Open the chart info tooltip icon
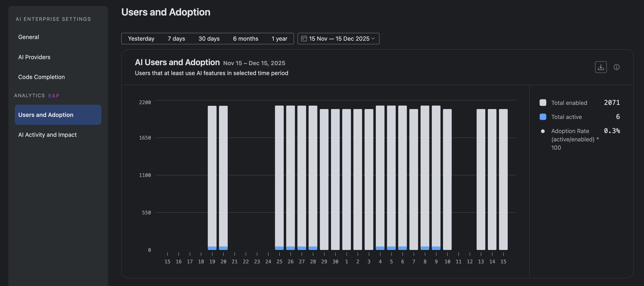Viewport: 644px width, 286px height. click(616, 67)
